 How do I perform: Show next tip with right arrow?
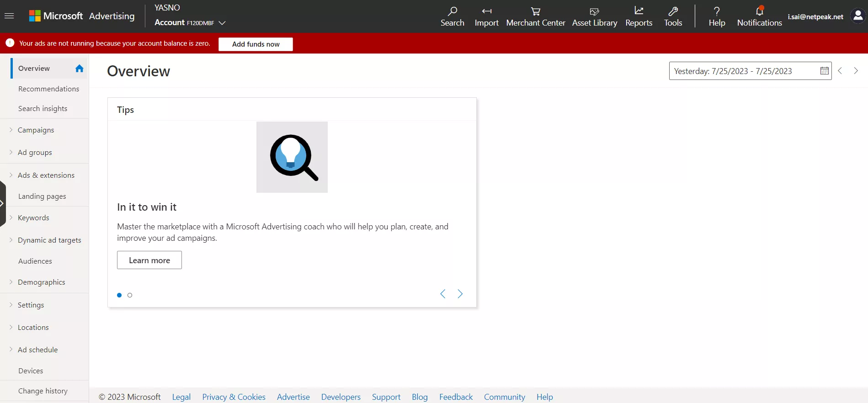(x=460, y=294)
